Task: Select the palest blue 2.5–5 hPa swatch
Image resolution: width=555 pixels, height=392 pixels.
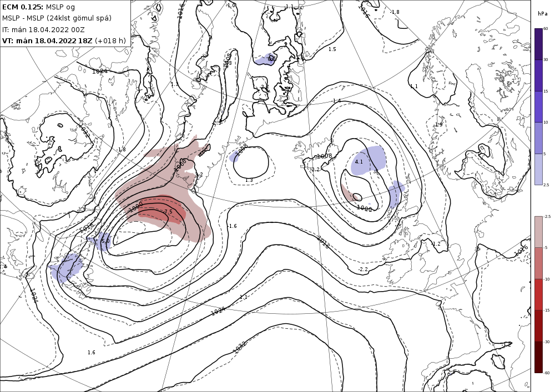Action: (x=538, y=169)
